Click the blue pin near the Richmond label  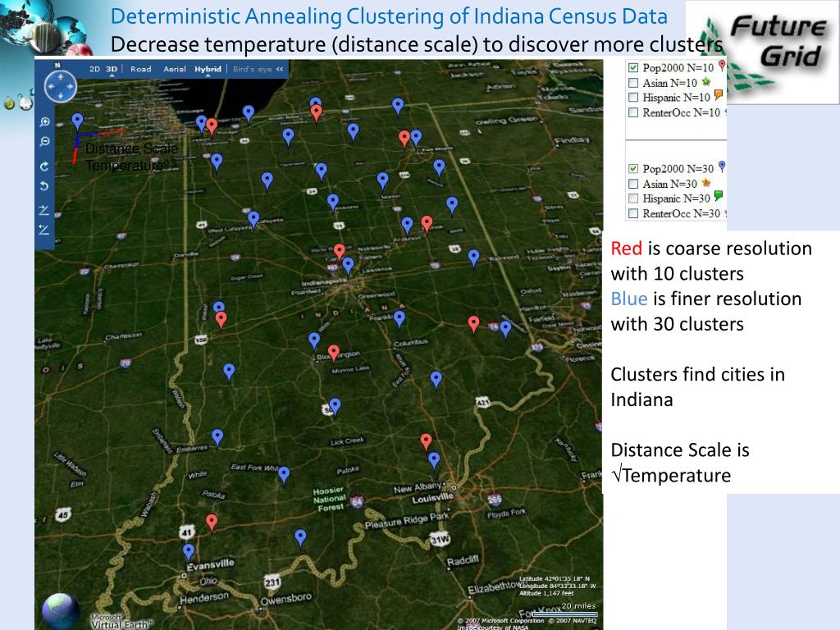click(x=473, y=257)
